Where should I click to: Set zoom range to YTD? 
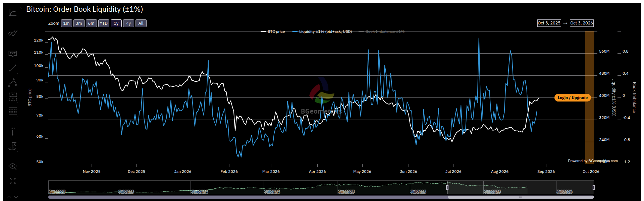(x=104, y=23)
